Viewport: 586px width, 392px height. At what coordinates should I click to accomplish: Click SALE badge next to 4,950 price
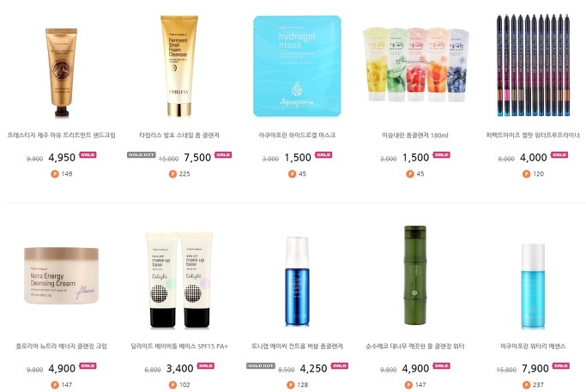(x=88, y=154)
